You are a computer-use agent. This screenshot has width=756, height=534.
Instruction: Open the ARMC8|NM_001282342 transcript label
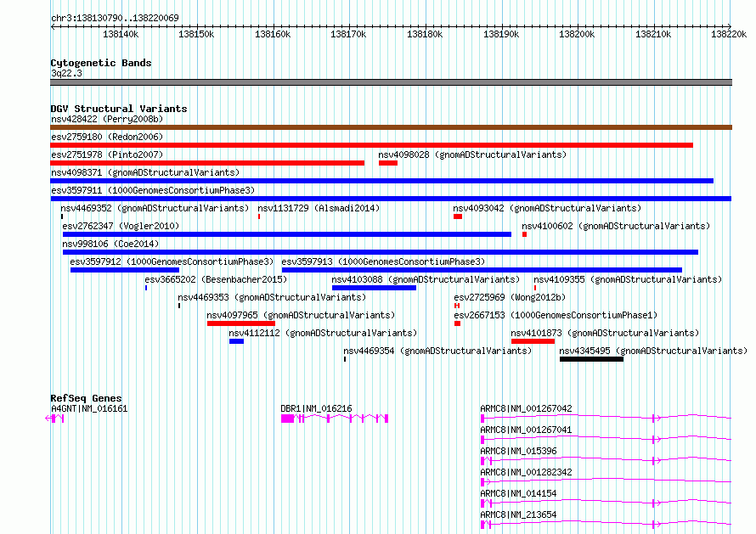point(526,472)
